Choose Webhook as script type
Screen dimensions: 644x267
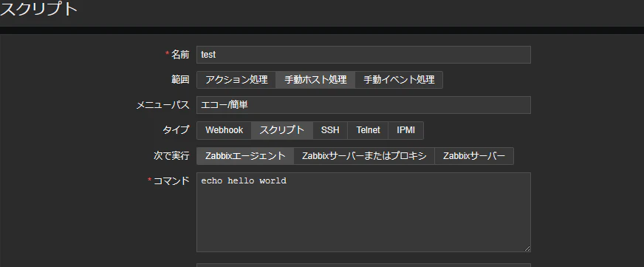coord(224,130)
